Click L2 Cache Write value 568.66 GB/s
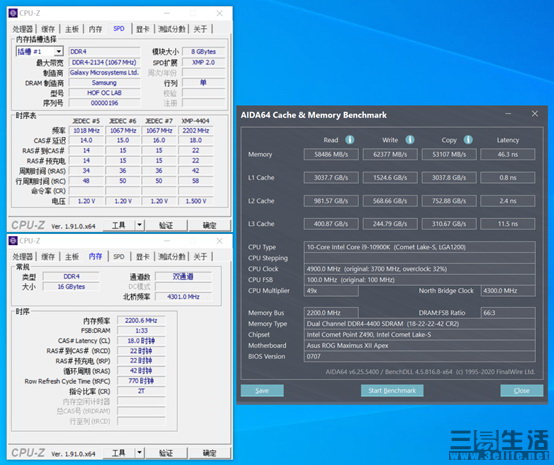This screenshot has width=554, height=465. tap(390, 201)
